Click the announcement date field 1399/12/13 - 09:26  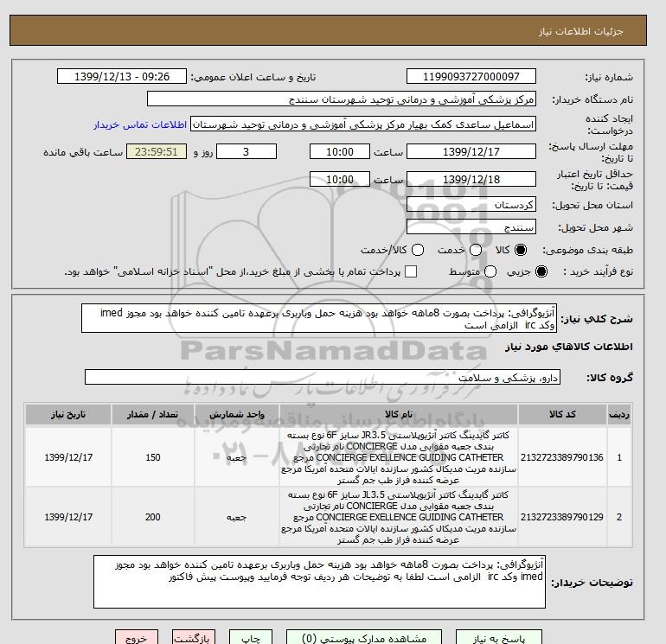tap(122, 76)
